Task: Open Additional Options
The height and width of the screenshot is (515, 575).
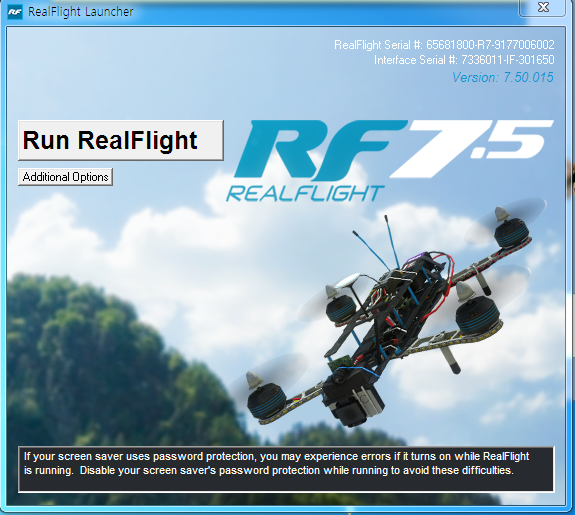Action: click(65, 177)
